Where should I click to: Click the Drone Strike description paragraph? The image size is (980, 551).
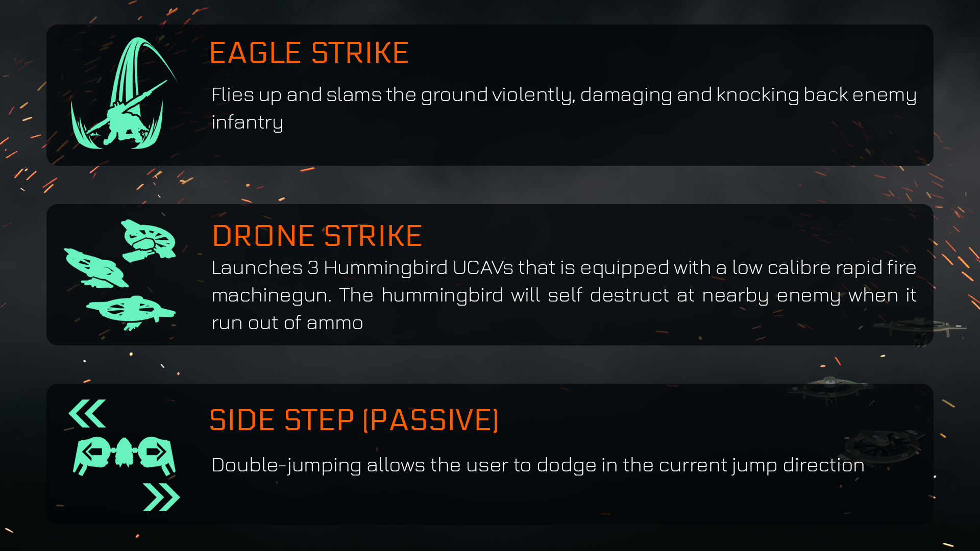click(x=564, y=295)
